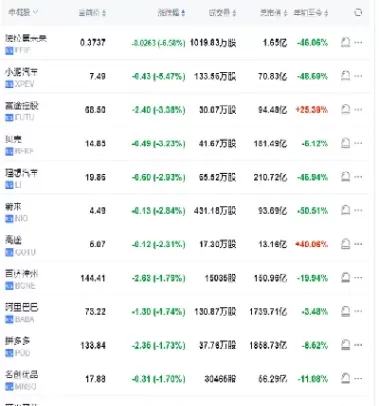Sort by the 成交量 column header

click(222, 13)
